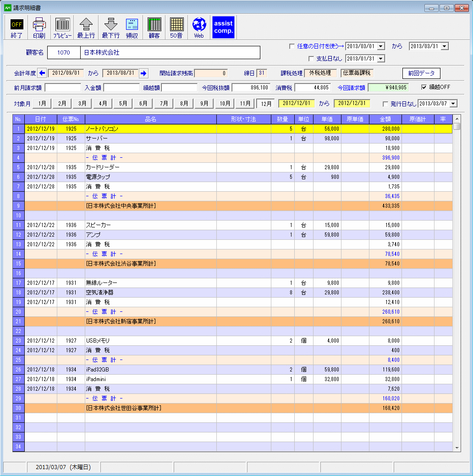This screenshot has width=473, height=476.
Task: Click the 品名 column header
Action: [x=151, y=119]
